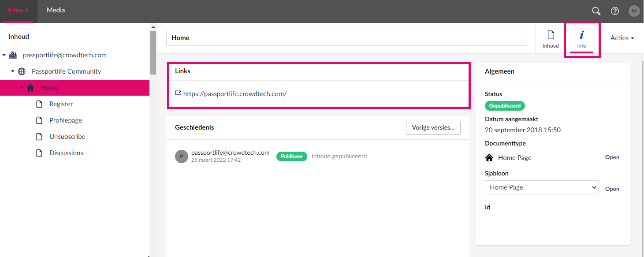Click the 20 september 2018 15:50 text
644x257 pixels.
coord(523,130)
